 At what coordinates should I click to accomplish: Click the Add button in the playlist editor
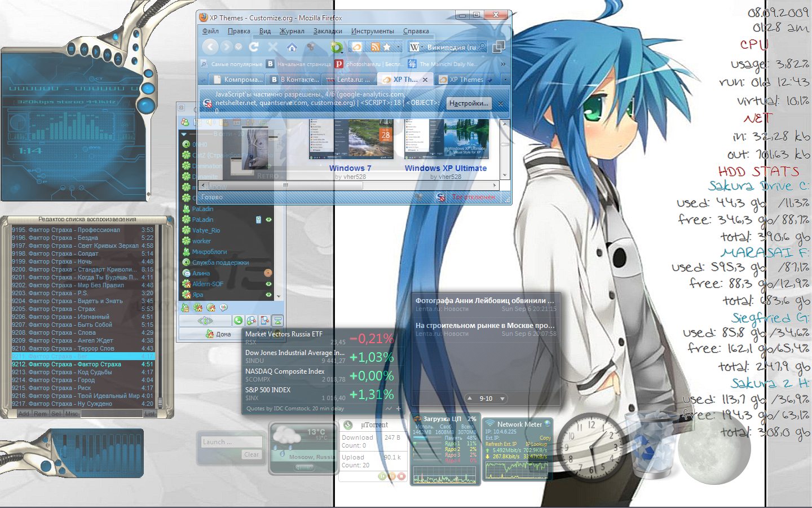(24, 414)
